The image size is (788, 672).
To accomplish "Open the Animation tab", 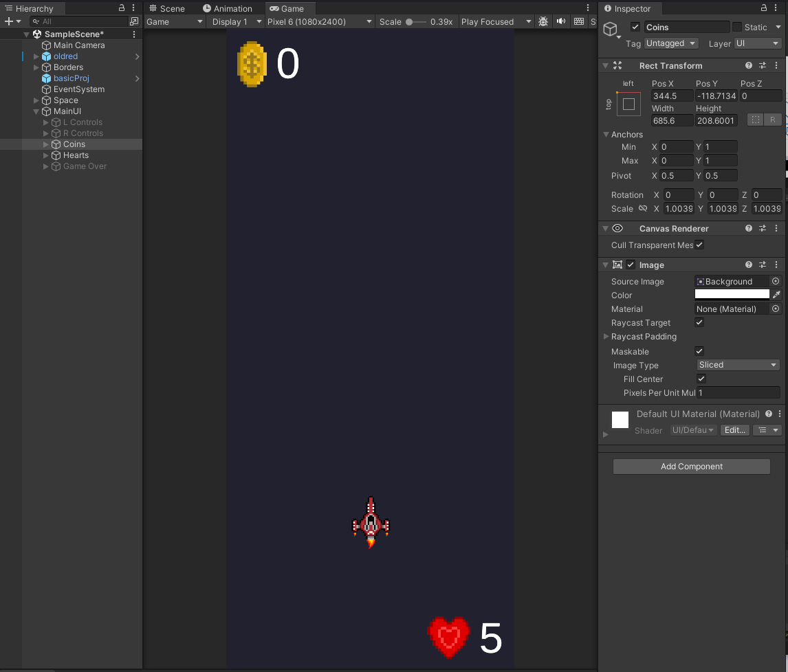I will click(x=229, y=8).
